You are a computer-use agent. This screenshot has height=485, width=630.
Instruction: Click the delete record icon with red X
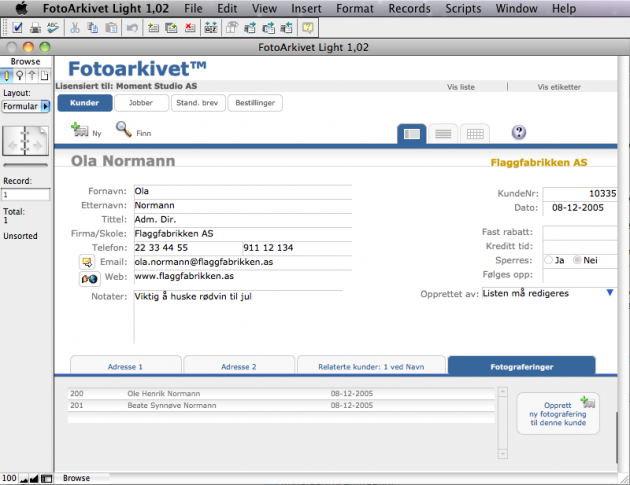190,28
